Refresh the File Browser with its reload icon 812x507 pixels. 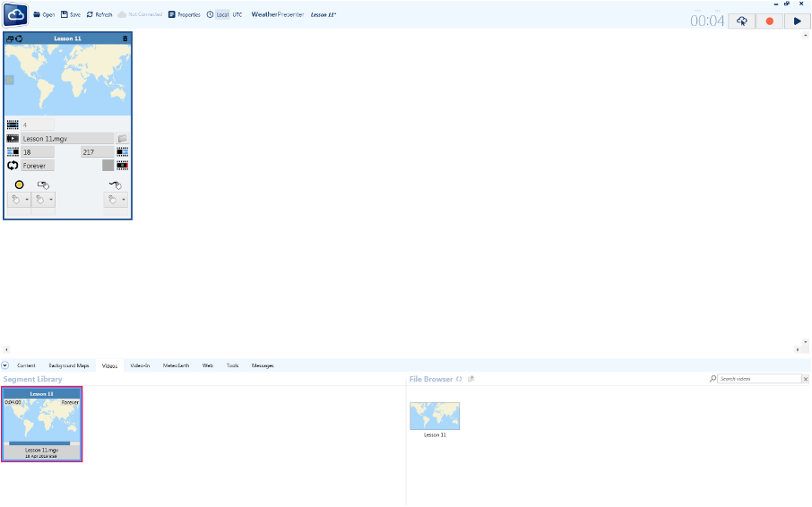pos(459,379)
